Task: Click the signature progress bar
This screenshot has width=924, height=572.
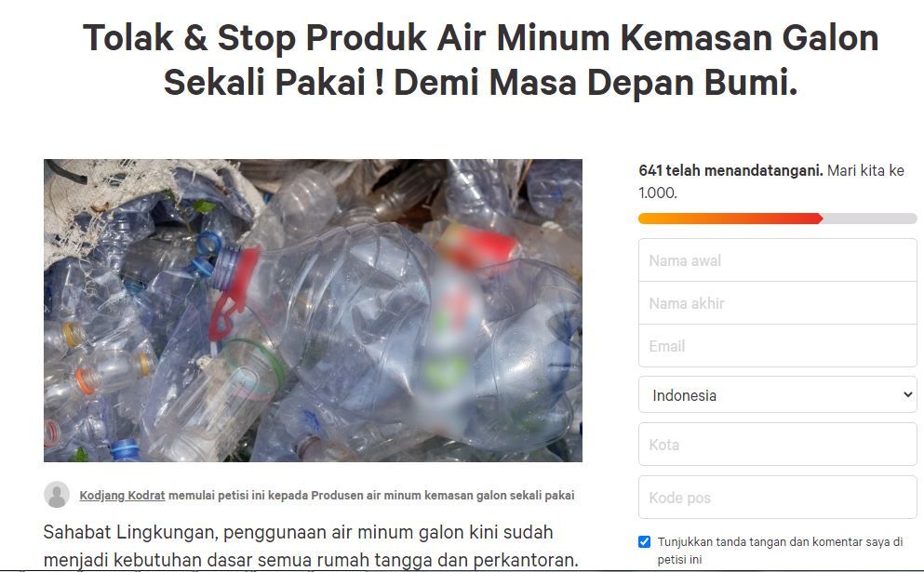Action: pos(777,219)
